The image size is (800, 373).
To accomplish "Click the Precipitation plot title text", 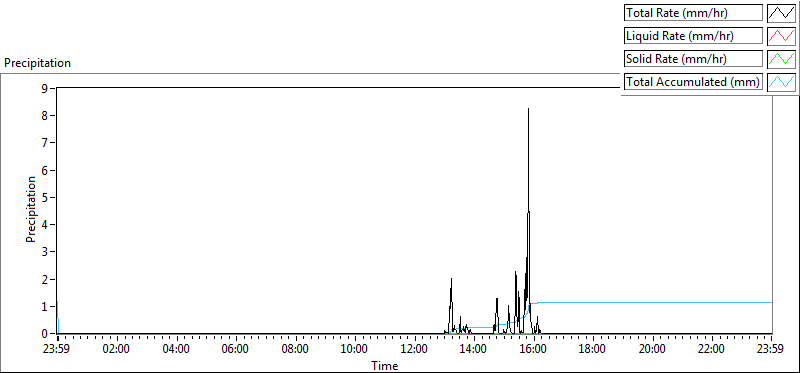I will click(37, 63).
